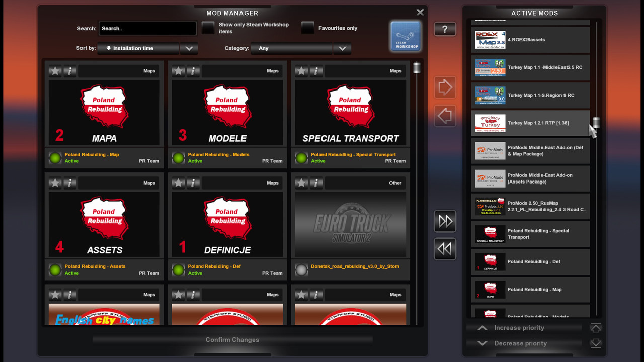This screenshot has height=362, width=644.
Task: Select ProMods 2.50_RusMap road connection mod
Action: (530, 206)
